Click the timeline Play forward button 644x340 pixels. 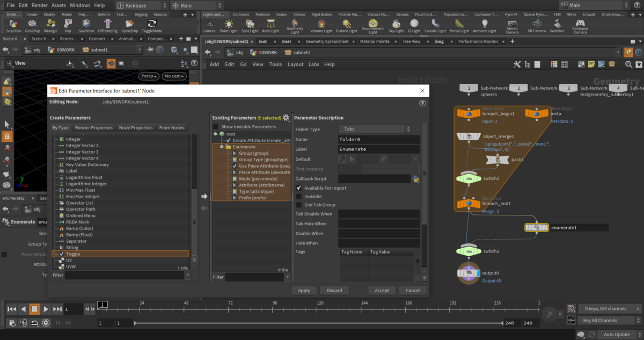(x=46, y=309)
